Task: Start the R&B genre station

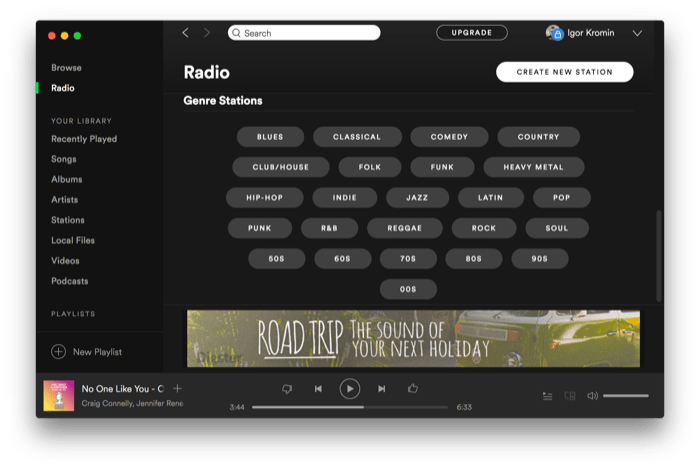Action: click(329, 228)
